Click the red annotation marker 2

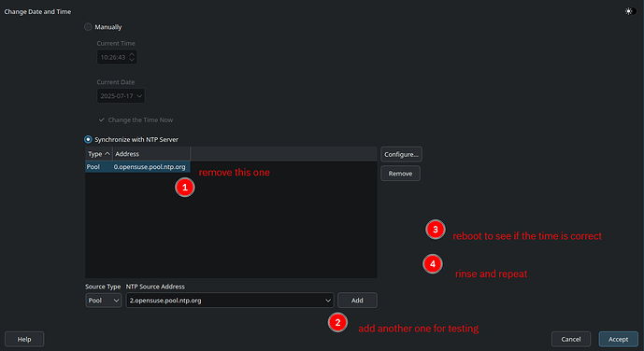point(337,323)
